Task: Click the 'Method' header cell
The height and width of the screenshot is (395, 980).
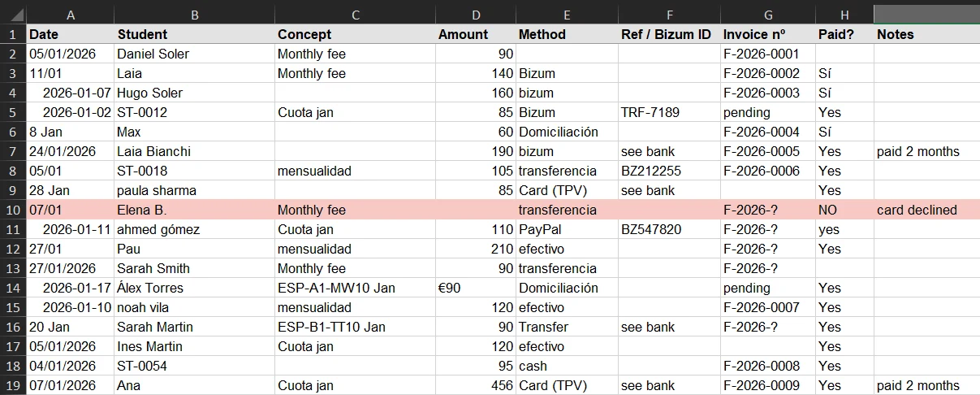Action: click(x=567, y=34)
